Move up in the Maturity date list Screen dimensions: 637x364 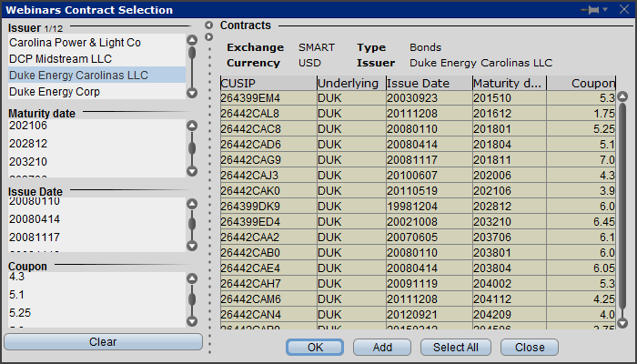(x=192, y=126)
